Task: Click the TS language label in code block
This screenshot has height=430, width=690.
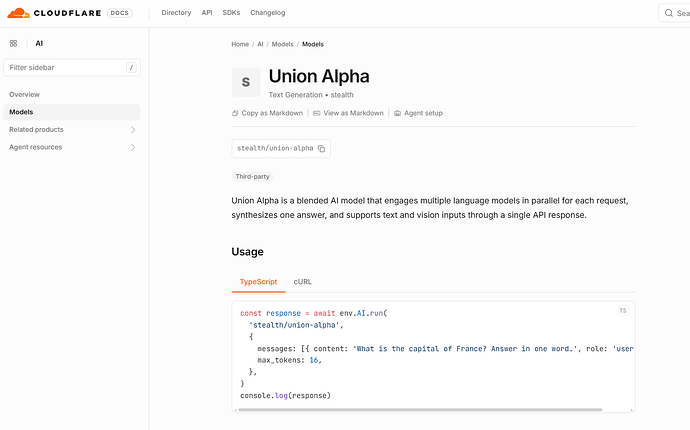Action: click(x=623, y=311)
